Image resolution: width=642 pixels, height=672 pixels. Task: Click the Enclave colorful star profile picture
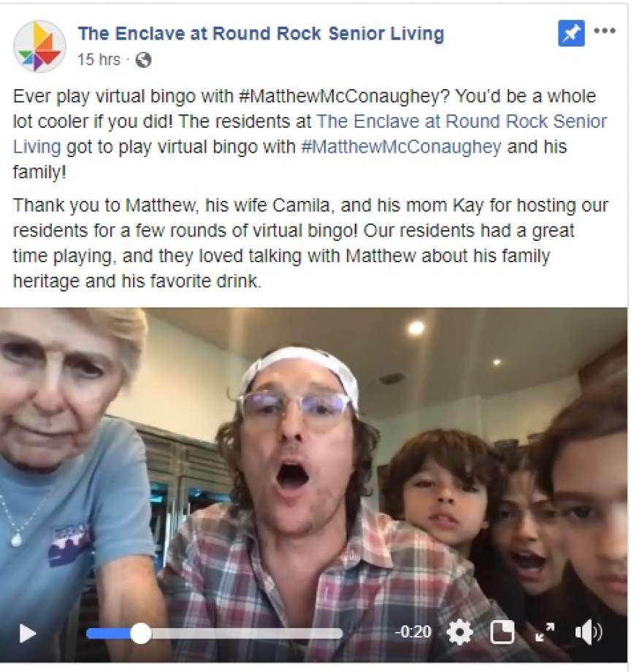tap(39, 46)
